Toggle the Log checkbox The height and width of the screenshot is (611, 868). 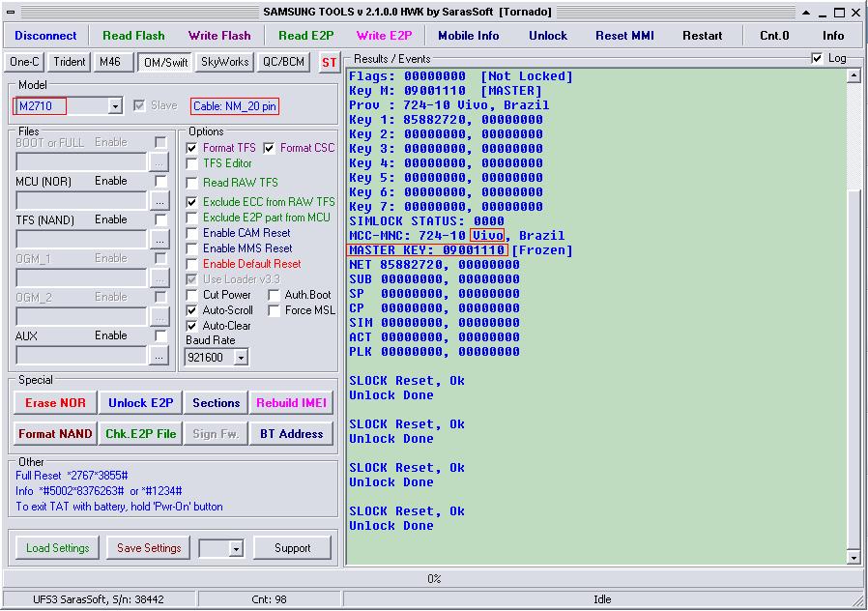click(817, 58)
